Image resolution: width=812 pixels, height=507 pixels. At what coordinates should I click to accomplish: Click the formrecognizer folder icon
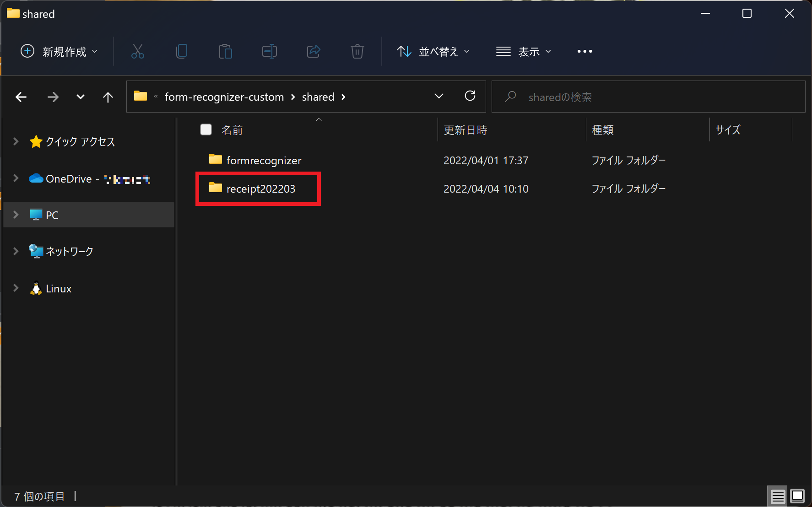[216, 159]
